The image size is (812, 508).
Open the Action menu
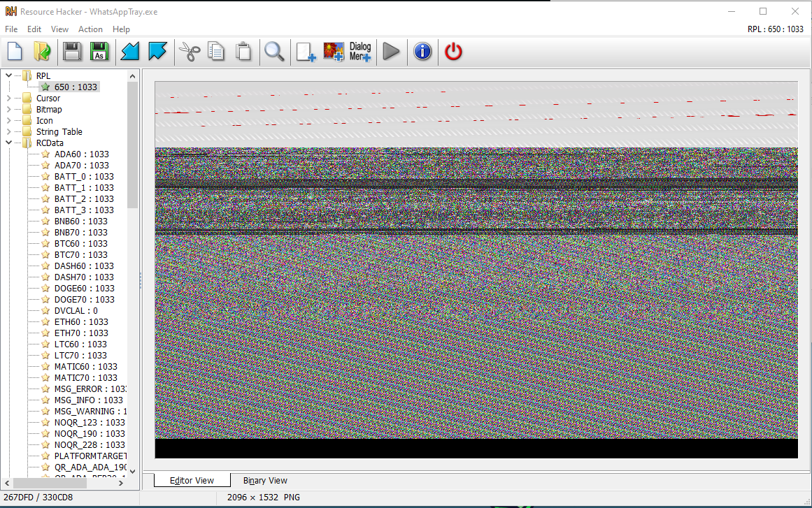[x=90, y=29]
